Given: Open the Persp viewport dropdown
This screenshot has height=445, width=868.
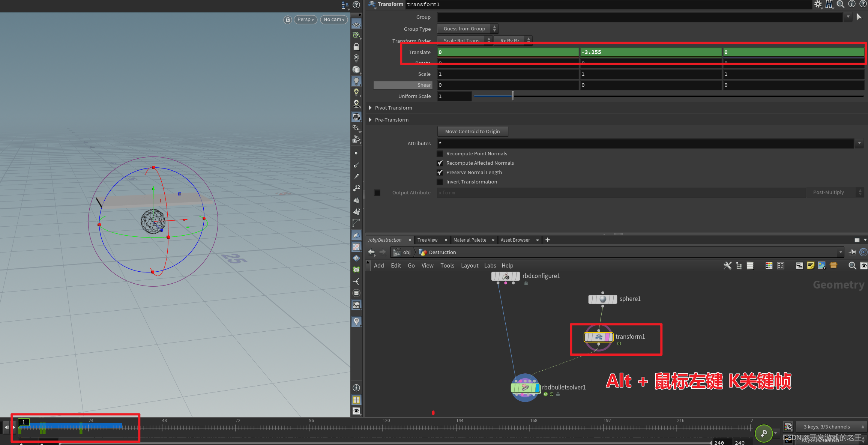Looking at the screenshot, I should point(306,20).
